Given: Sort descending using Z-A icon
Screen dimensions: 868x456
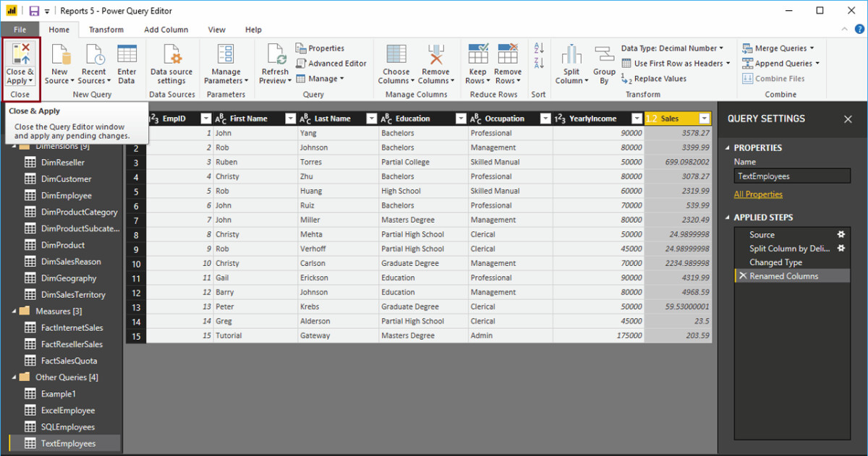Looking at the screenshot, I should (539, 64).
